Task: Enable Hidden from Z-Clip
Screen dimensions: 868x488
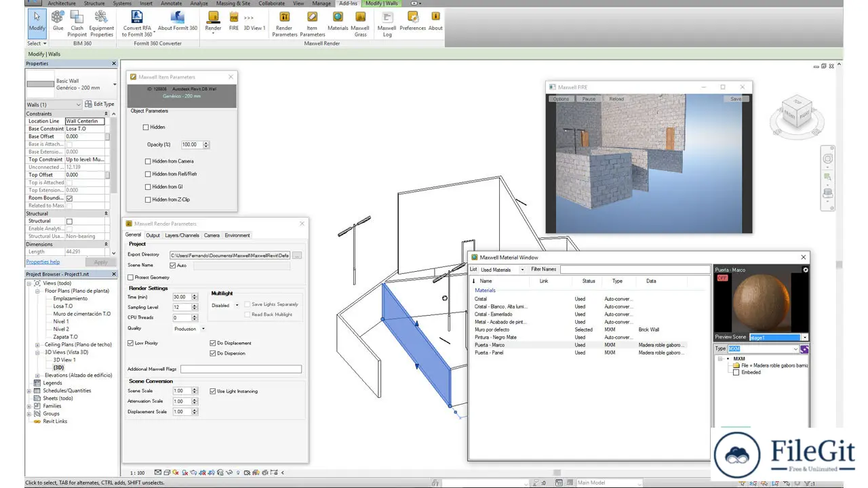Action: [x=148, y=200]
